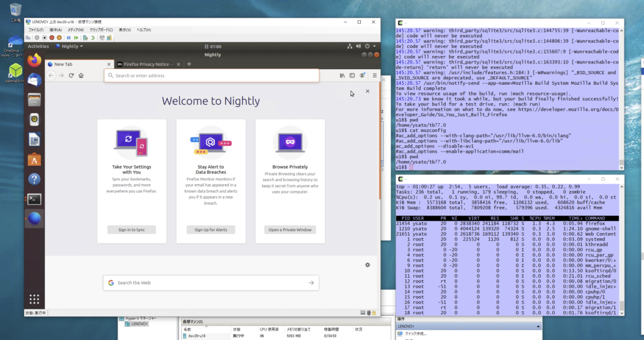644x340 pixels.
Task: Open Ubuntu system status menu power icon
Action: [369, 46]
